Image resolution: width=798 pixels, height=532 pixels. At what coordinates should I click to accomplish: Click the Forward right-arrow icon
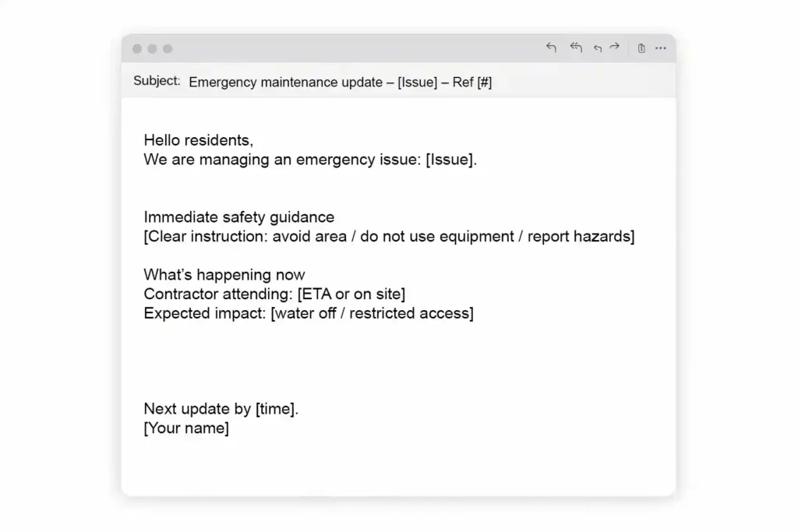pyautogui.click(x=615, y=48)
